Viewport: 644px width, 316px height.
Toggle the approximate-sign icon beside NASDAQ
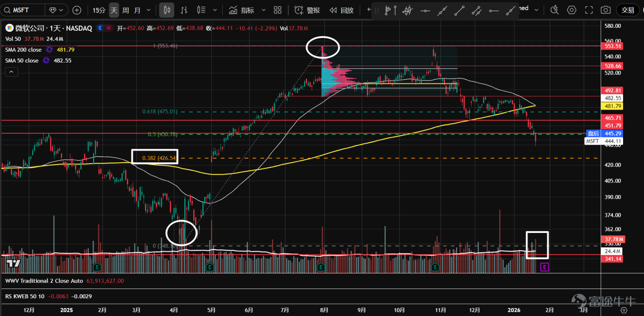109,28
